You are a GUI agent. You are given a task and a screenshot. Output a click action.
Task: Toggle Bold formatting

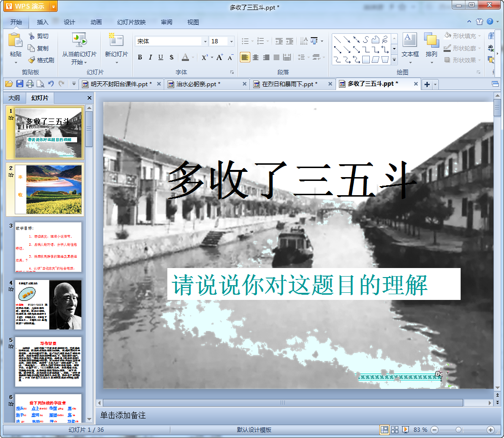pos(140,57)
